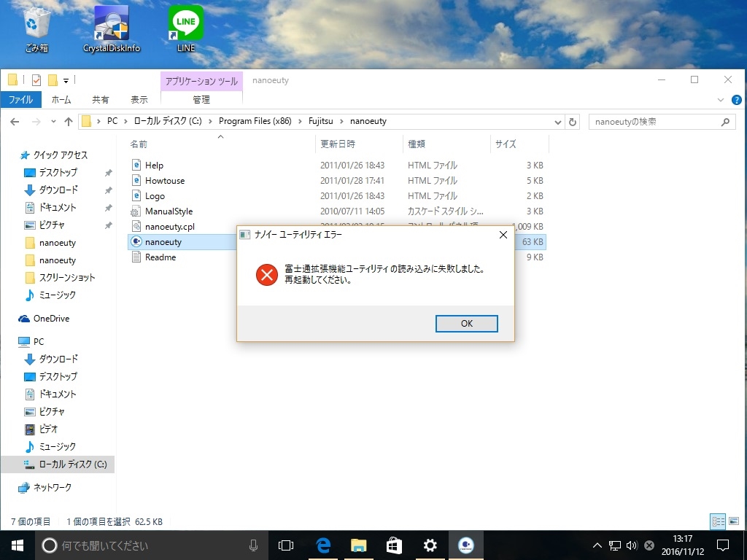The image size is (747, 560).
Task: Open the address bar history dropdown
Action: pos(558,122)
